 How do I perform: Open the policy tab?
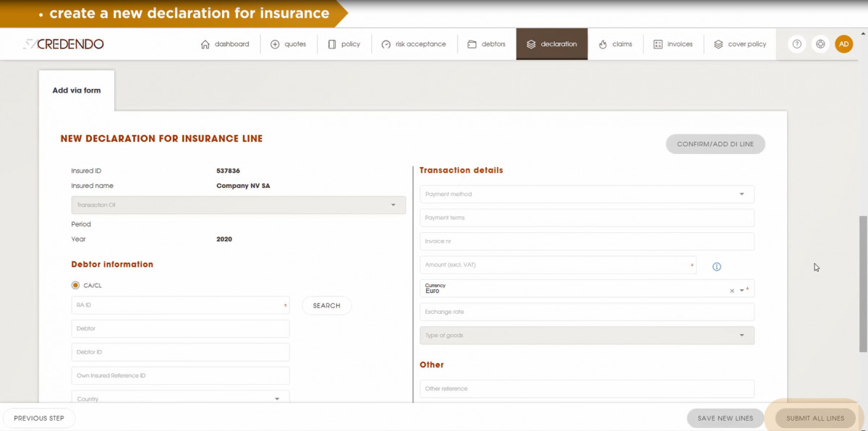click(344, 44)
